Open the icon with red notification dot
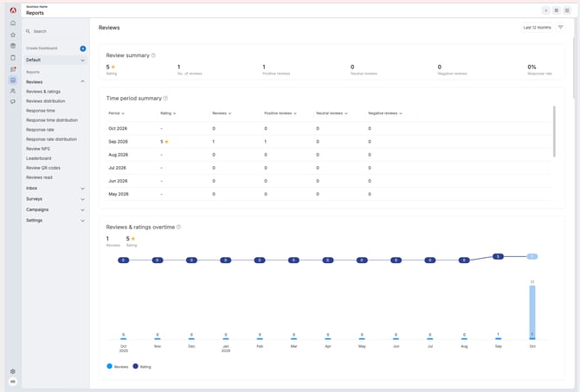This screenshot has height=392, width=580. 13,69
